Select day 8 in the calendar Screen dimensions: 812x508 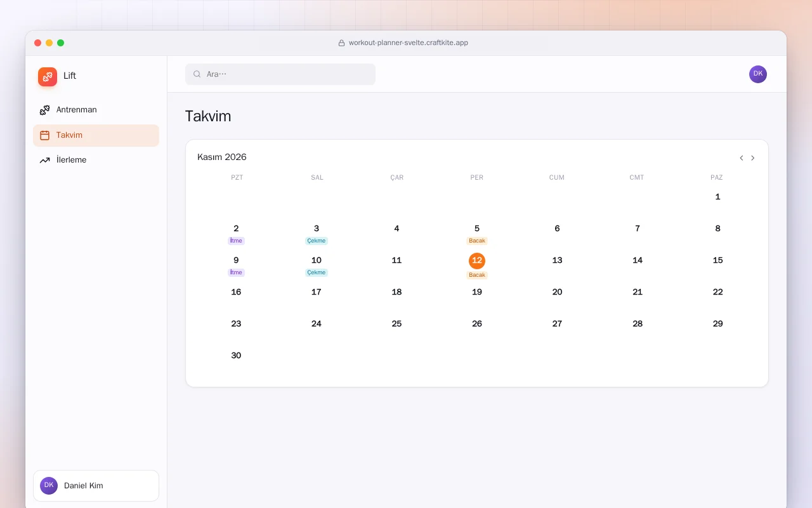pos(717,229)
